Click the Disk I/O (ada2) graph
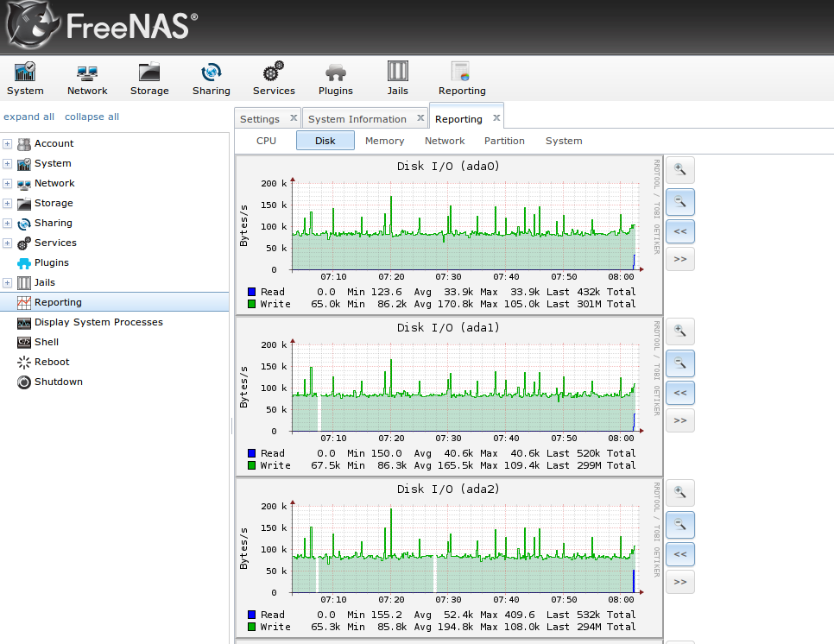Image resolution: width=834 pixels, height=644 pixels. [x=449, y=558]
